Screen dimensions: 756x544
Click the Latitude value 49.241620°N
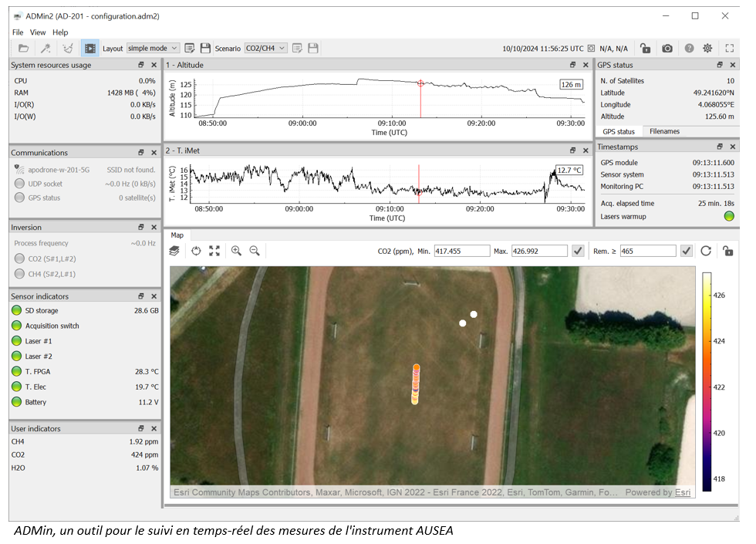[714, 93]
